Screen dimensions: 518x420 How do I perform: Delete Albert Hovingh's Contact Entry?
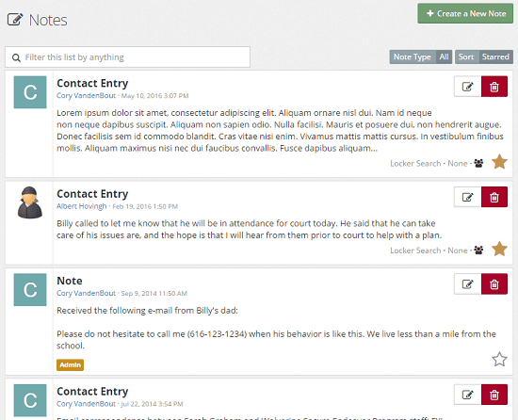point(494,197)
